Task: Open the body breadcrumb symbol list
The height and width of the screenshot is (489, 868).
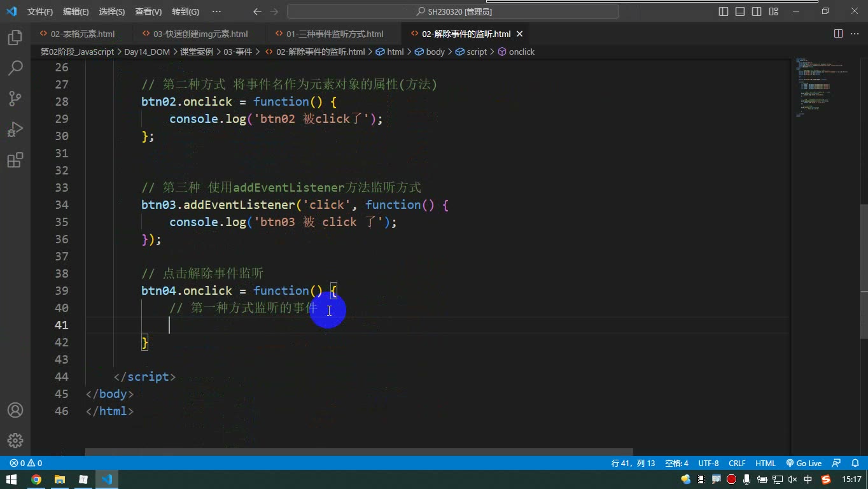Action: [x=430, y=52]
